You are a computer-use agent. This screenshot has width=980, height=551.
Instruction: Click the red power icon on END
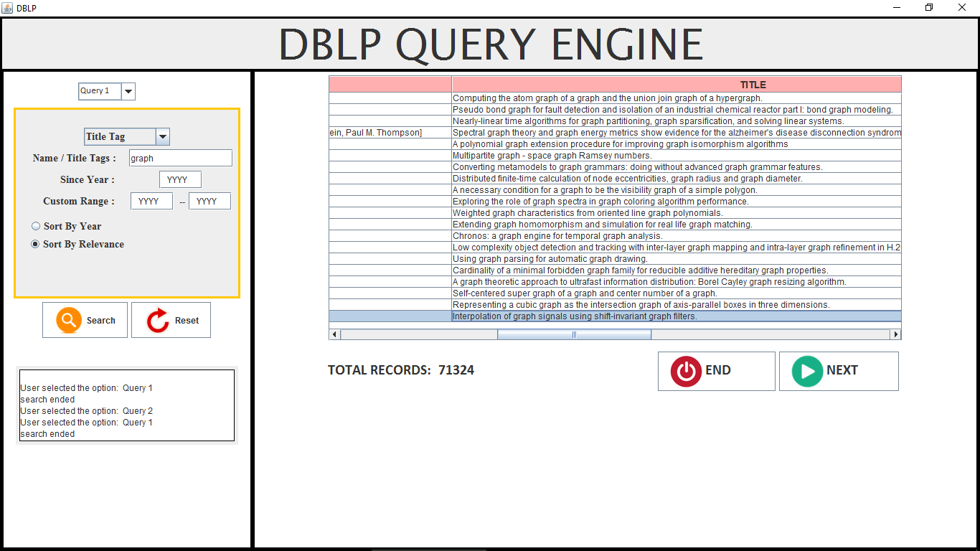pyautogui.click(x=686, y=371)
